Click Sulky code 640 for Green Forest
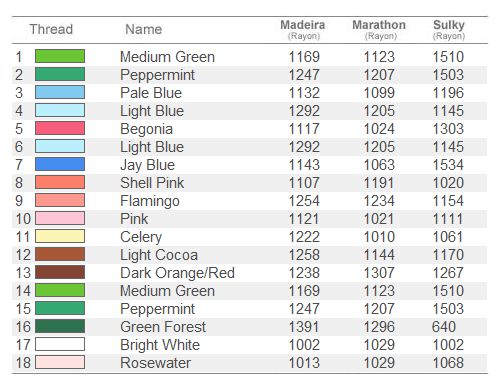This screenshot has height=384, width=500. coord(444,327)
